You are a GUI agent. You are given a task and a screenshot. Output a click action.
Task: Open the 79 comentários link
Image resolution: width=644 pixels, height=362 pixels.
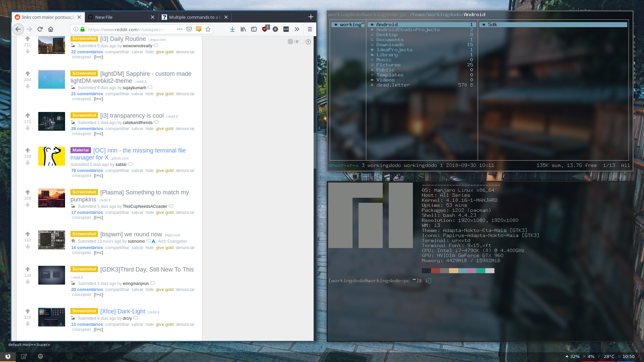click(87, 171)
